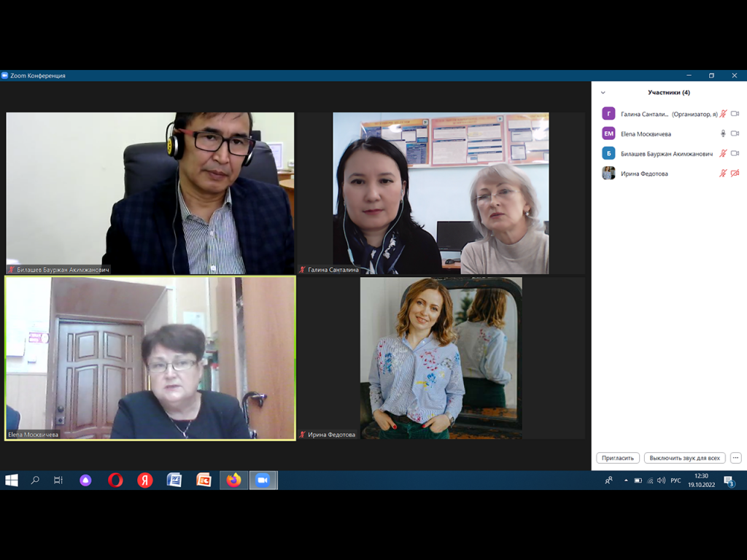Image resolution: width=747 pixels, height=560 pixels.
Task: Click Ирина Федотова's disabled camera icon
Action: click(735, 174)
